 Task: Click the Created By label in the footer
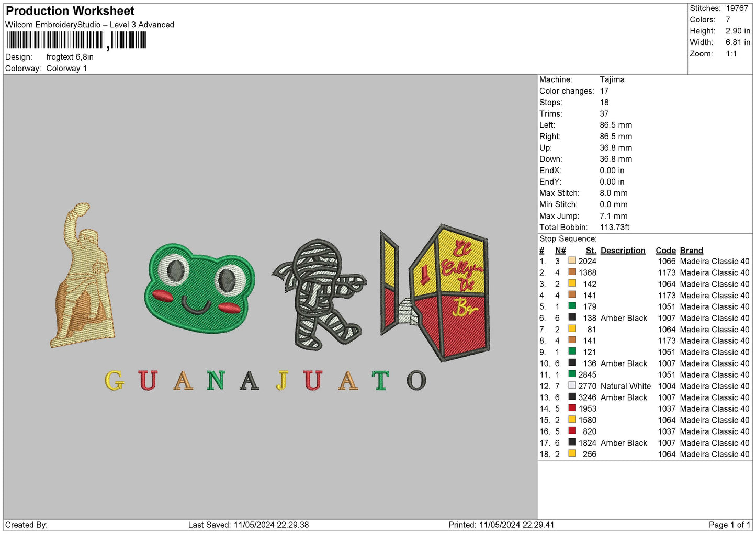26,525
